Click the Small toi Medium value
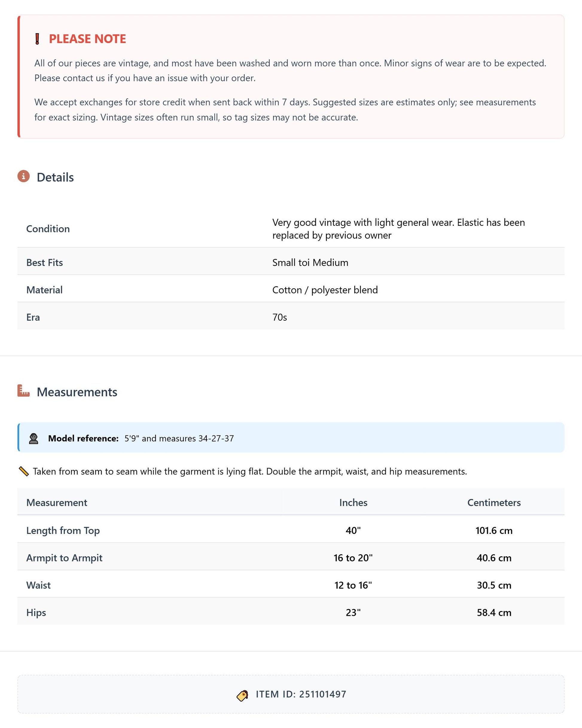Screen dimensions: 582x728 [310, 263]
